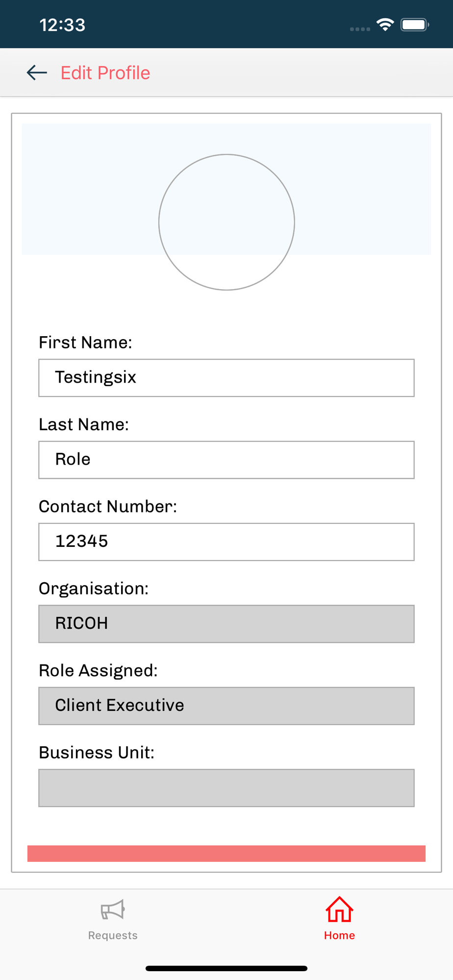Switch to the Requests tab label

(113, 935)
